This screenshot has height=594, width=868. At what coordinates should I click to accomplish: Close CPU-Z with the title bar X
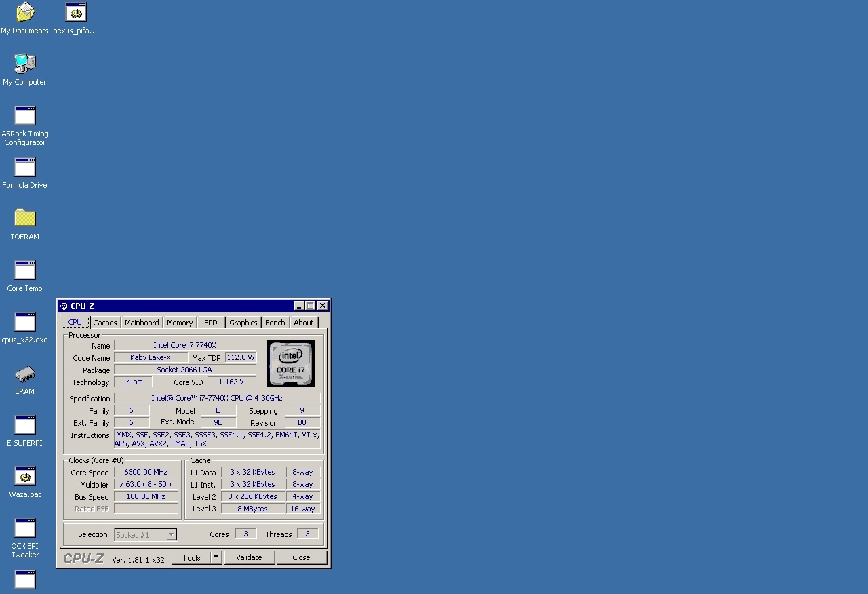(x=323, y=306)
